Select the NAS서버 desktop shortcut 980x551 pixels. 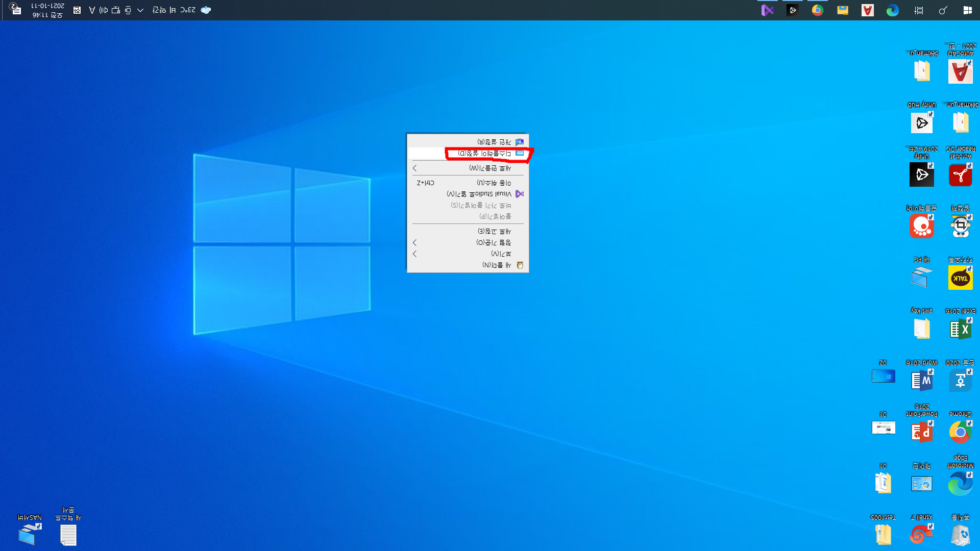tap(30, 531)
